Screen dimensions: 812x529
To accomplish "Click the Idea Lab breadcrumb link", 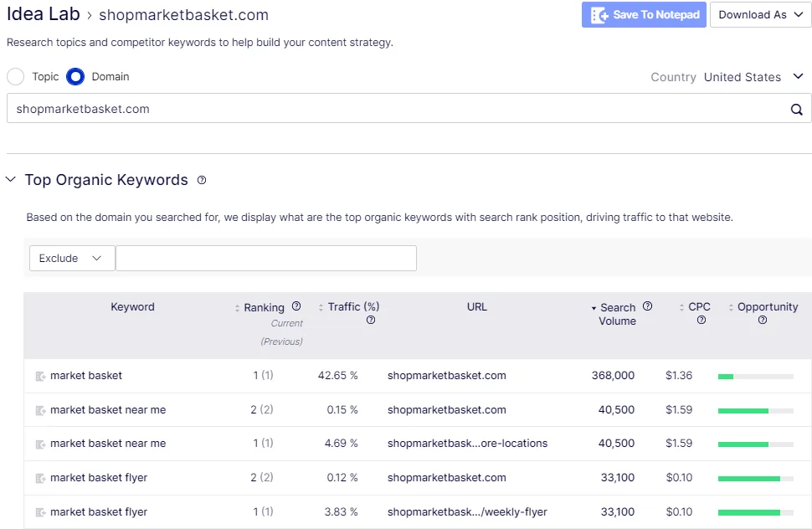I will (43, 14).
